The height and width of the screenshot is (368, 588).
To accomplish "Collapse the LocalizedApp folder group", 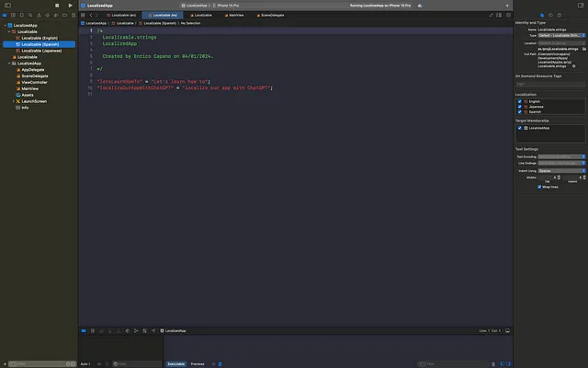I will pyautogui.click(x=9, y=63).
